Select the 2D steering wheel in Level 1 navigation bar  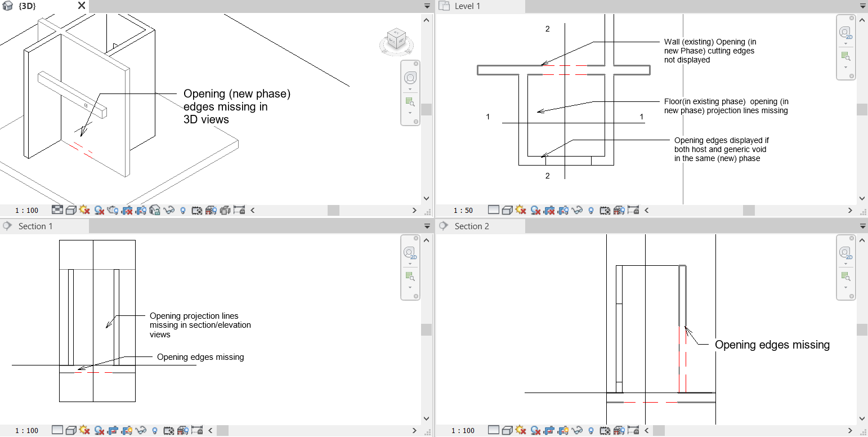[x=845, y=33]
